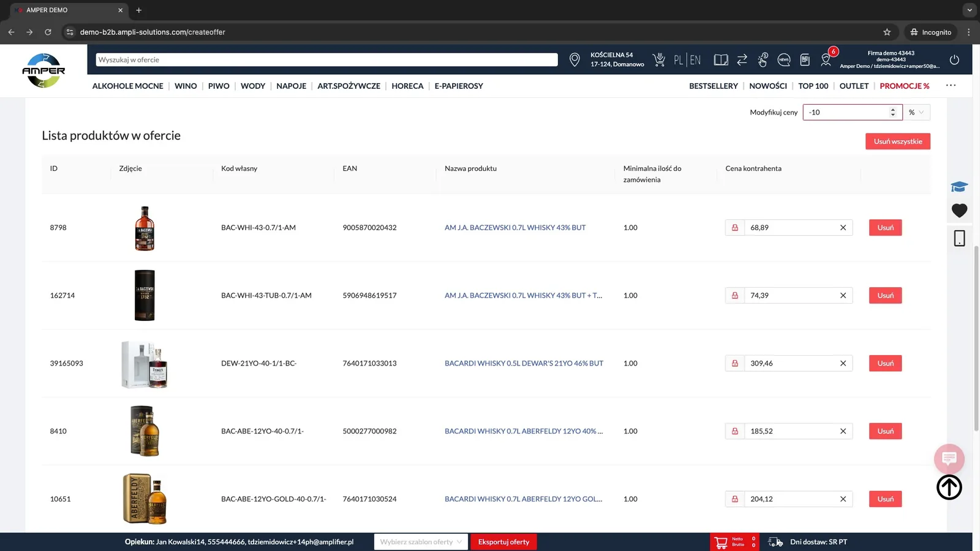Open the % unit dropdown near Modyfikuj ceny
The height and width of the screenshot is (551, 980).
(916, 112)
